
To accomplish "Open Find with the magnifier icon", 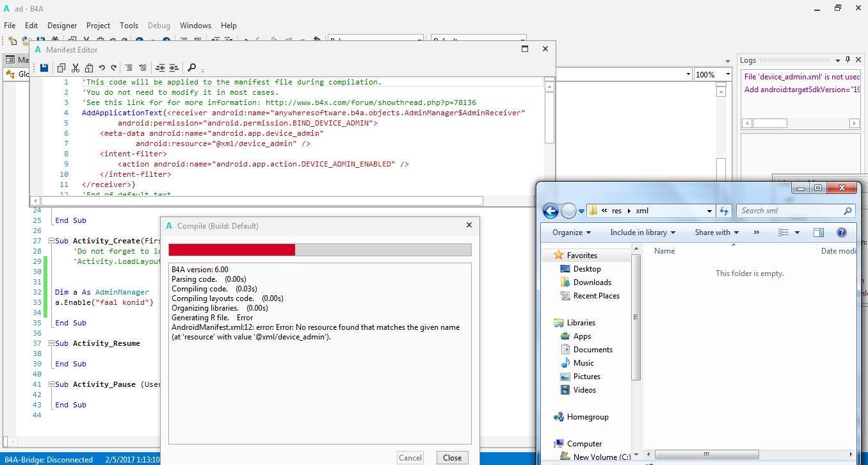I will [x=191, y=68].
